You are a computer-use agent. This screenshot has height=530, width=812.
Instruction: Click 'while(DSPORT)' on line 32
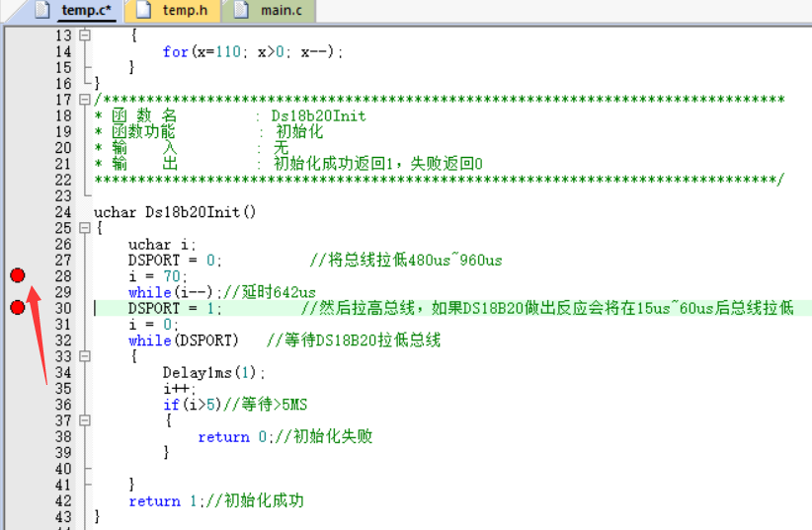click(184, 341)
